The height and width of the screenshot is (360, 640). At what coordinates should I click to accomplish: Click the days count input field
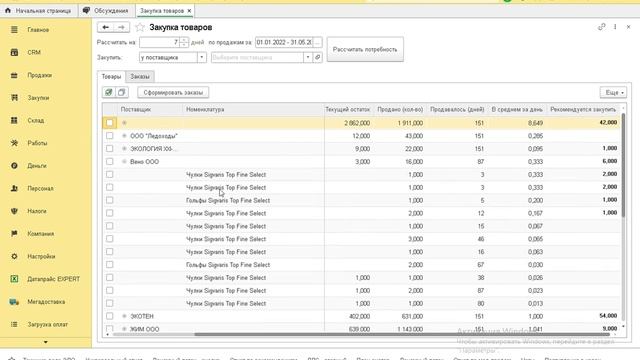(x=160, y=42)
